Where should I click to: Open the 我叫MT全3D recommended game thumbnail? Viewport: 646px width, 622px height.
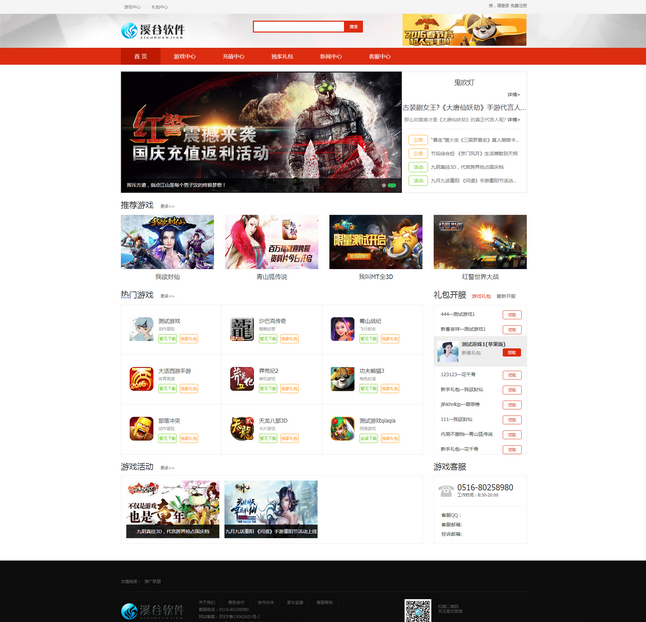point(376,242)
